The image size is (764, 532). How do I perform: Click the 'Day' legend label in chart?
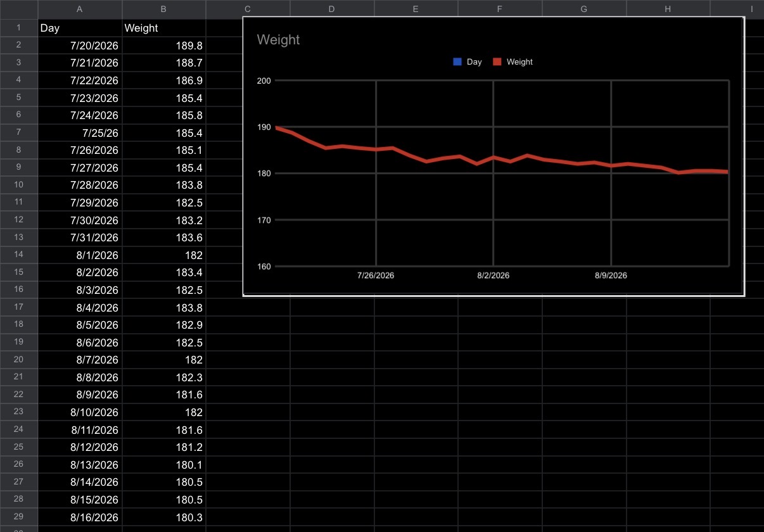tap(474, 62)
